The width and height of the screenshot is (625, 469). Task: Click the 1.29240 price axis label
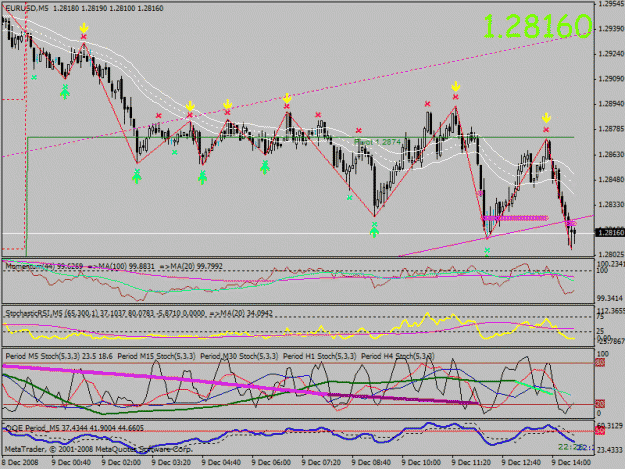611,54
